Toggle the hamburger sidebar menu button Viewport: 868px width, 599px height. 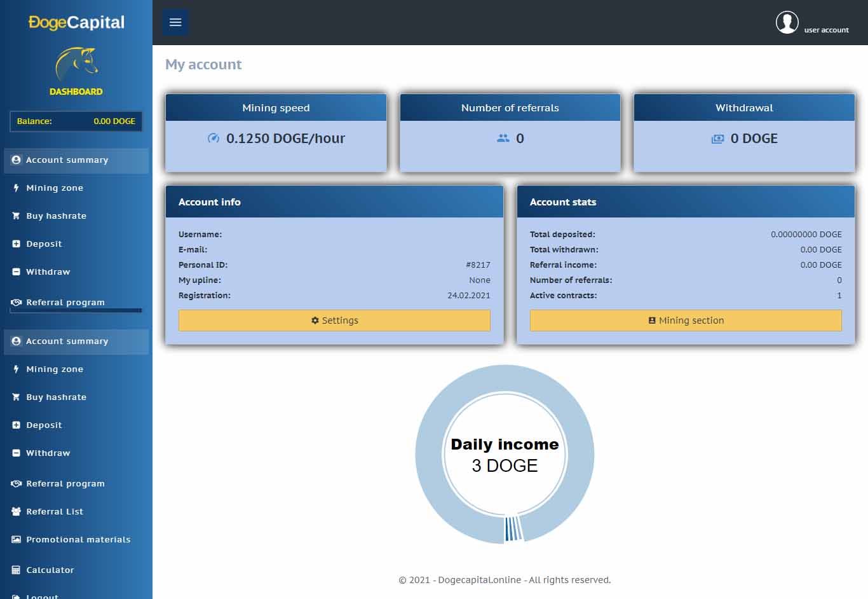[175, 22]
